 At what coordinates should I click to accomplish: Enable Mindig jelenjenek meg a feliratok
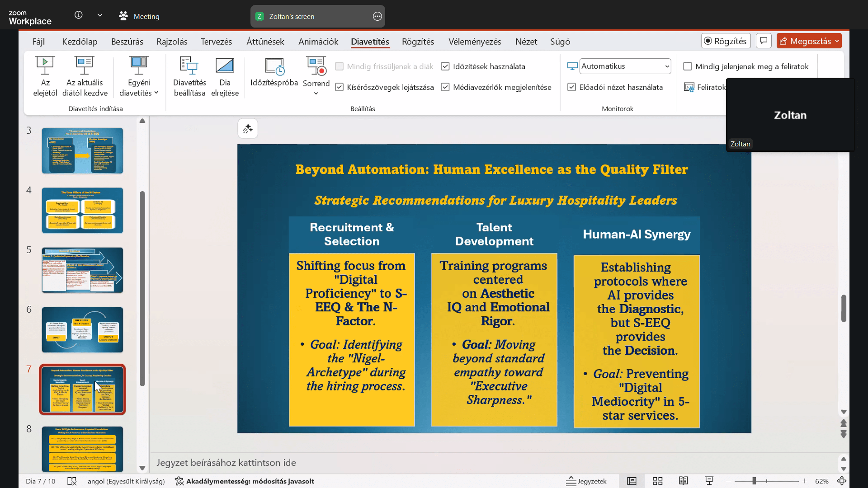tap(688, 66)
